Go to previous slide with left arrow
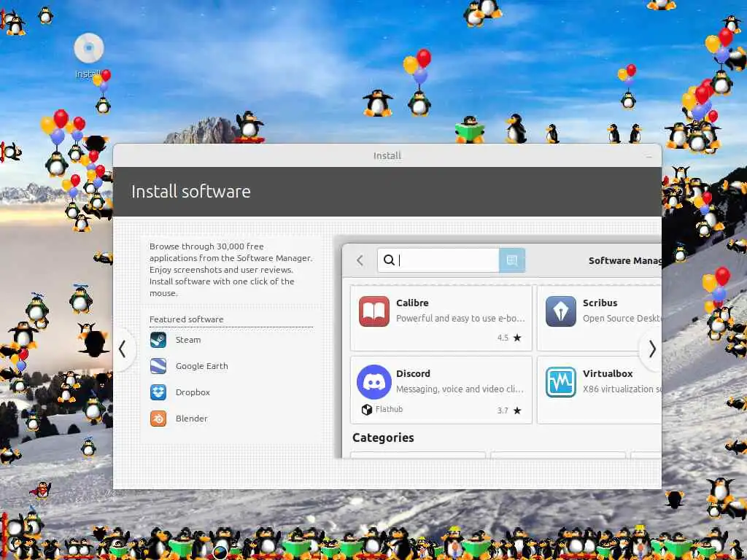Image resolution: width=747 pixels, height=560 pixels. (123, 349)
